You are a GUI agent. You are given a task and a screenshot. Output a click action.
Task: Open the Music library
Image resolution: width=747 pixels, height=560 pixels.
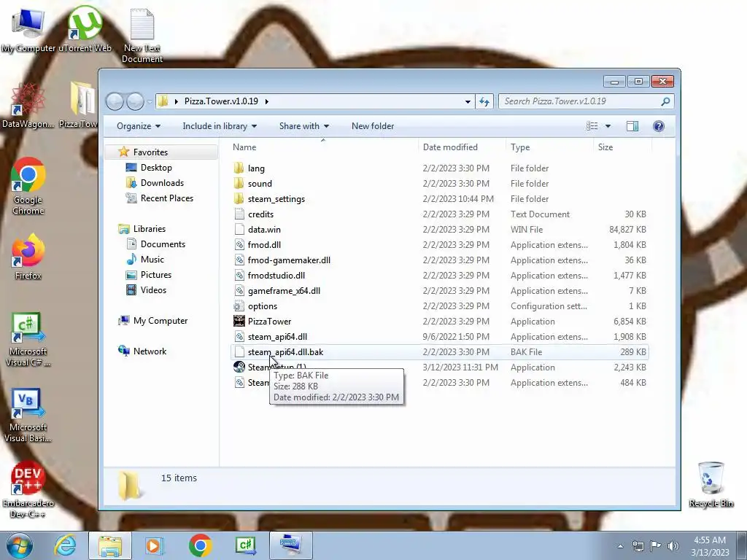[152, 260]
